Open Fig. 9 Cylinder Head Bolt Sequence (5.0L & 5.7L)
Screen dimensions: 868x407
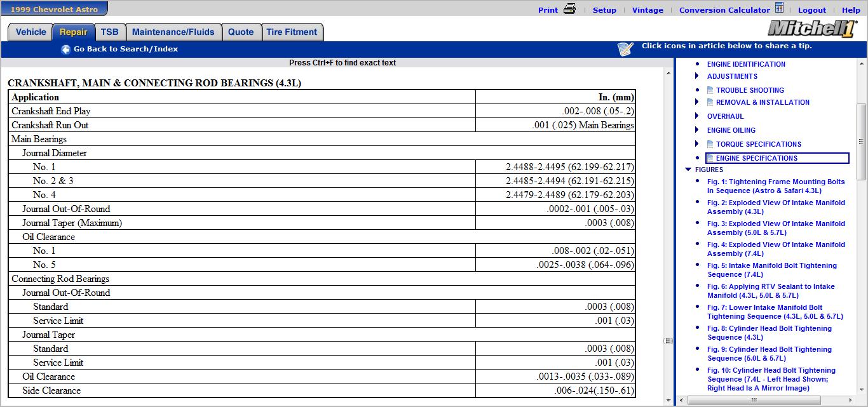tap(770, 354)
